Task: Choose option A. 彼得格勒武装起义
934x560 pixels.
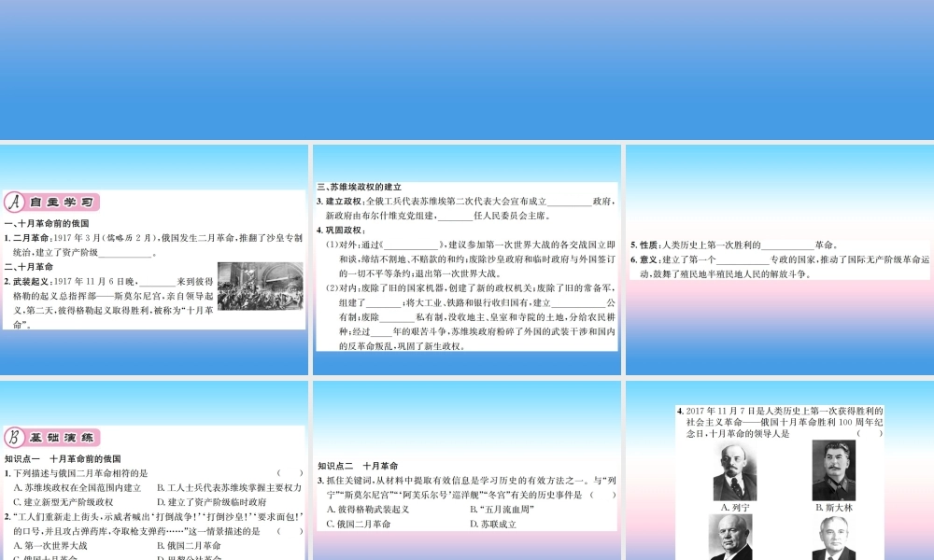Action: point(368,510)
